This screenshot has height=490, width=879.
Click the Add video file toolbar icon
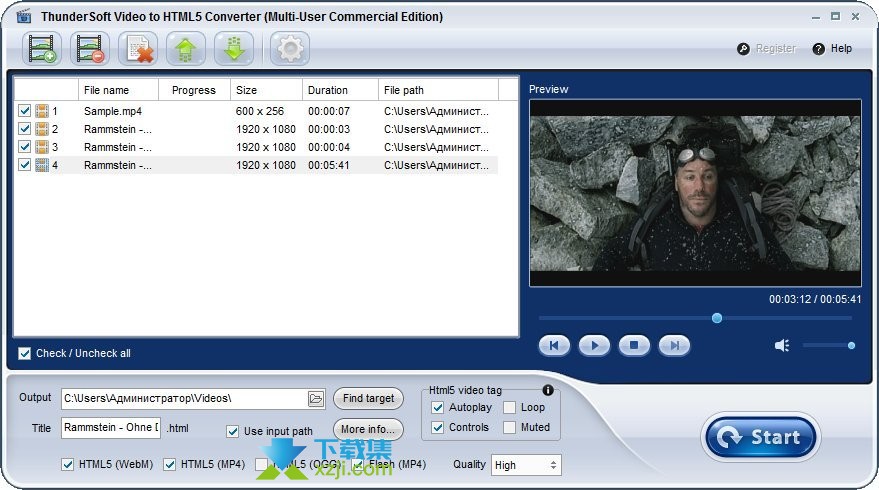(x=41, y=49)
